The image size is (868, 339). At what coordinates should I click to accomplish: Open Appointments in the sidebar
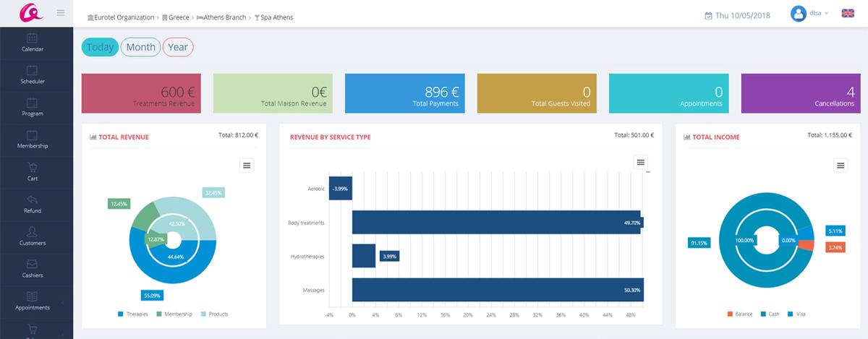(x=32, y=301)
